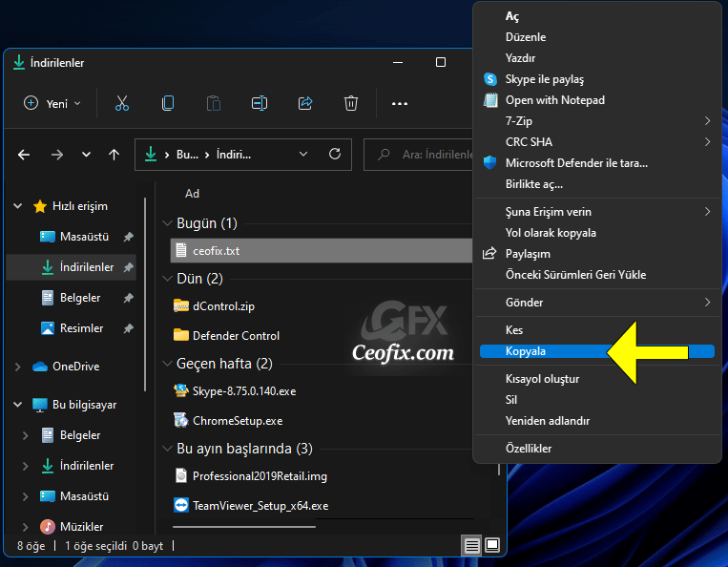Click the Paylaşım share icon in menu

point(489,254)
